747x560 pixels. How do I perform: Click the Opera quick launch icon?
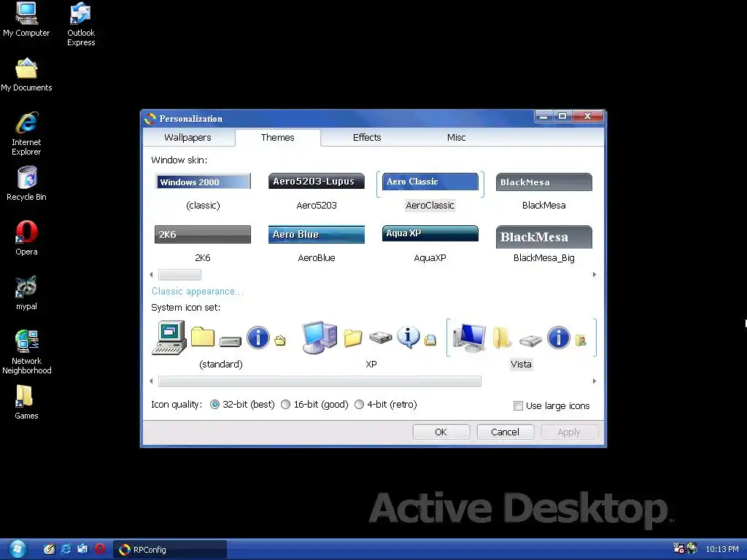click(x=99, y=549)
